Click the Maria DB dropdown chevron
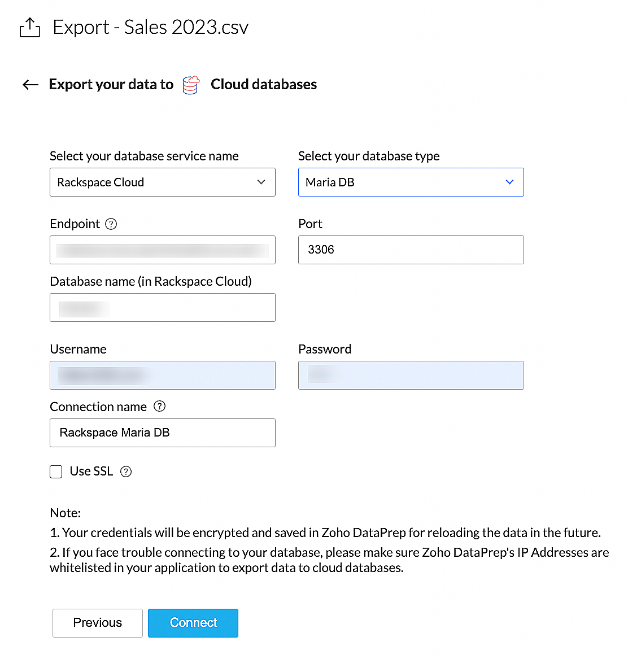Viewport: 628px width, 672px height. (x=509, y=182)
